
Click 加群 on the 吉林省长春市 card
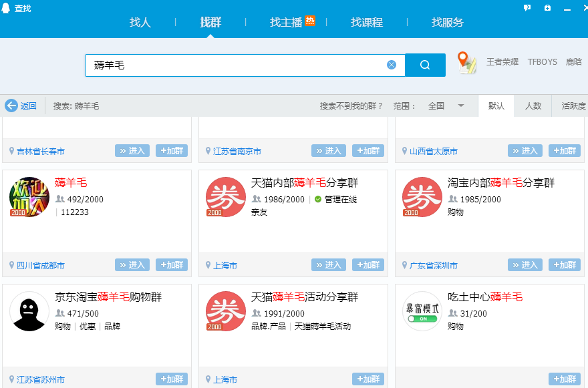(x=172, y=151)
